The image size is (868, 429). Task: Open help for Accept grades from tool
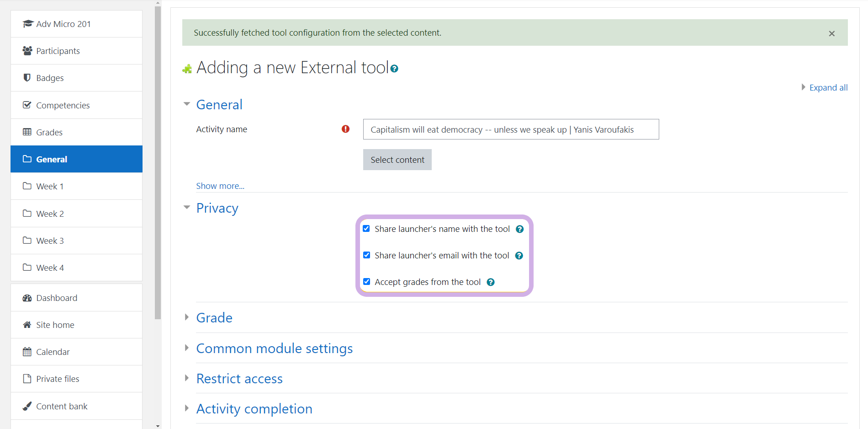(x=491, y=282)
